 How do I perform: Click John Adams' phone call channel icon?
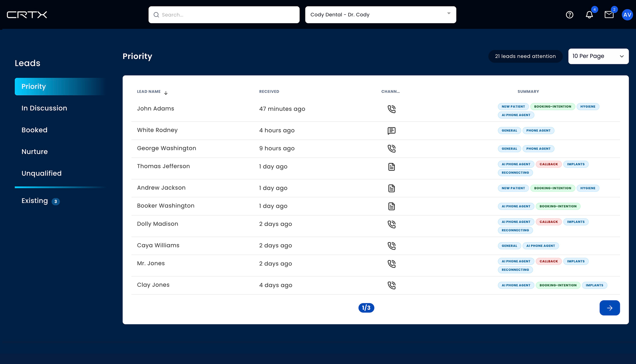pyautogui.click(x=392, y=109)
